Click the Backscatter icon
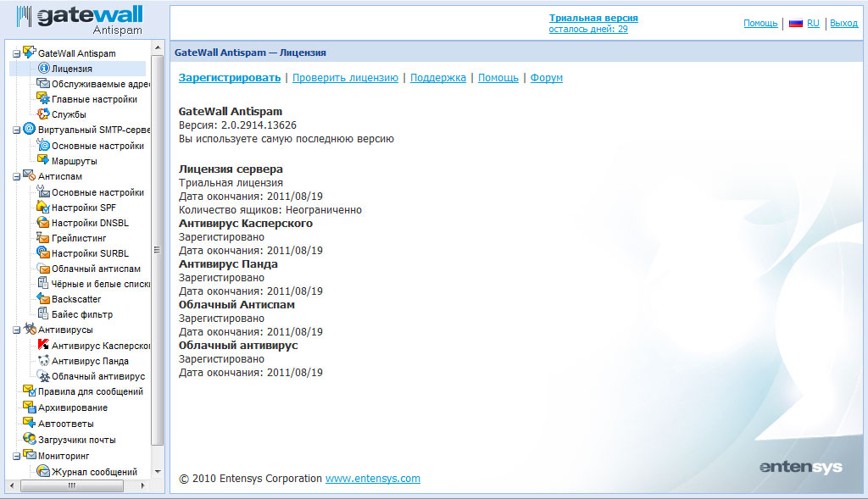 click(x=43, y=298)
